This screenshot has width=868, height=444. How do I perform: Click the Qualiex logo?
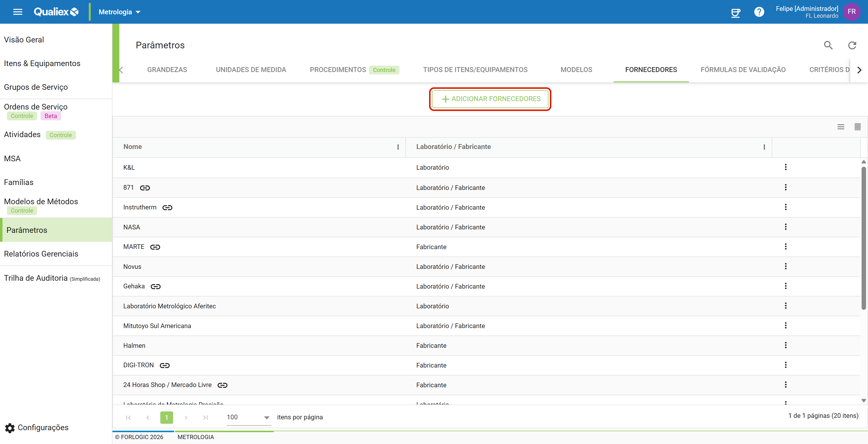click(x=56, y=12)
